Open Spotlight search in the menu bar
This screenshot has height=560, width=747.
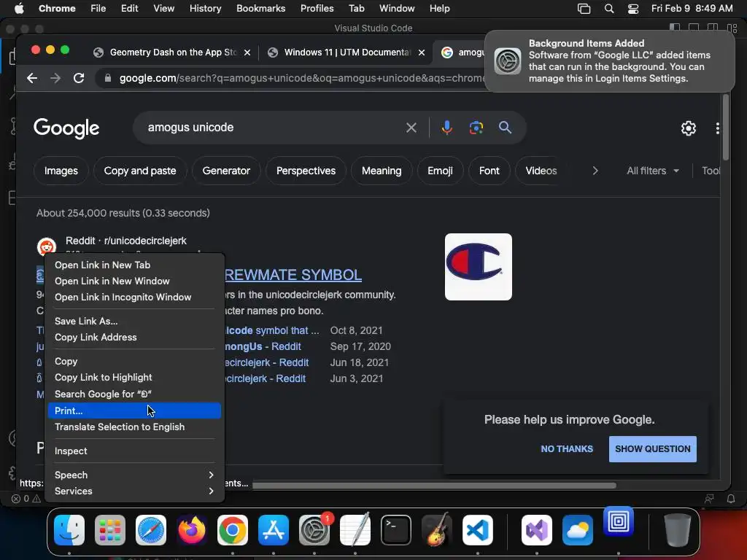[609, 9]
